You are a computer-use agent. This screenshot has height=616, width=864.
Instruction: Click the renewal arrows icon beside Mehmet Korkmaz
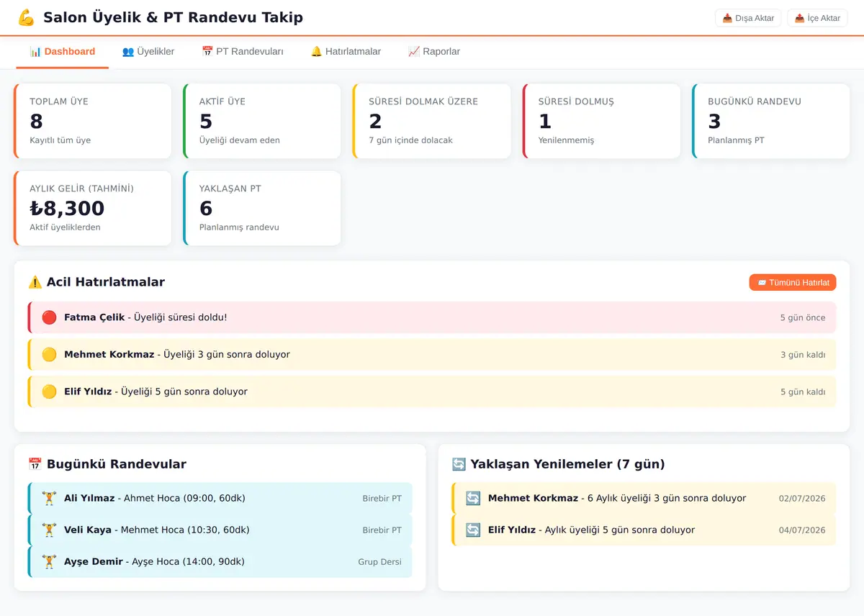click(x=473, y=498)
